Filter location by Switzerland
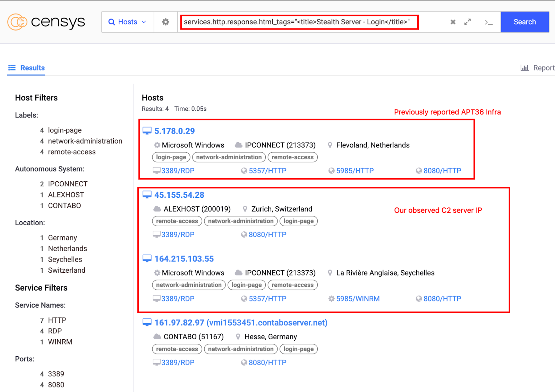 pos(67,270)
